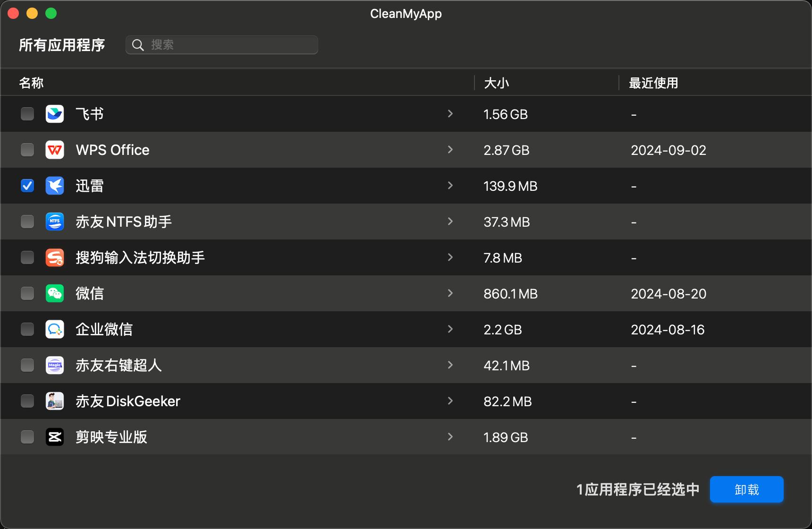Check the 飞书 checkbox
The width and height of the screenshot is (812, 529).
tap(27, 114)
